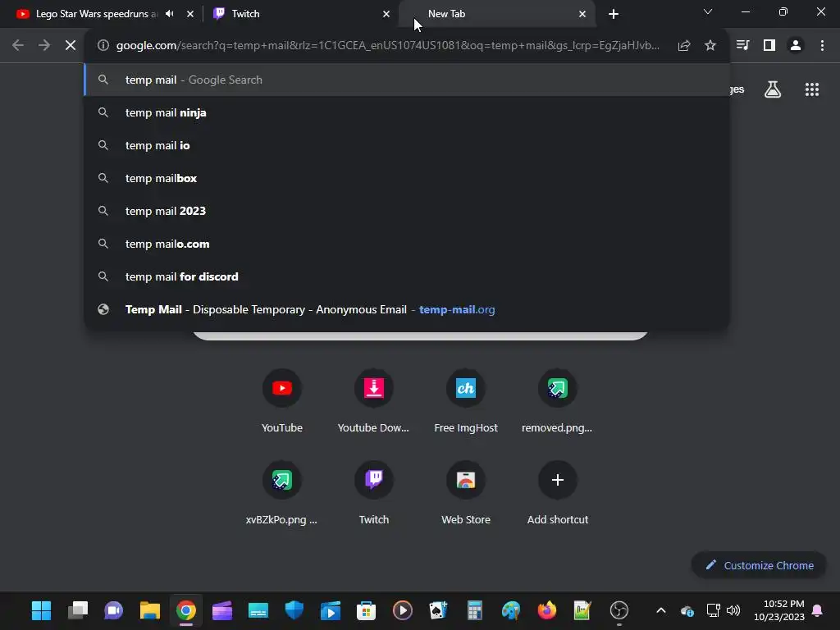Close the Lego Star Wars tab
Image resolution: width=840 pixels, height=630 pixels.
[190, 14]
